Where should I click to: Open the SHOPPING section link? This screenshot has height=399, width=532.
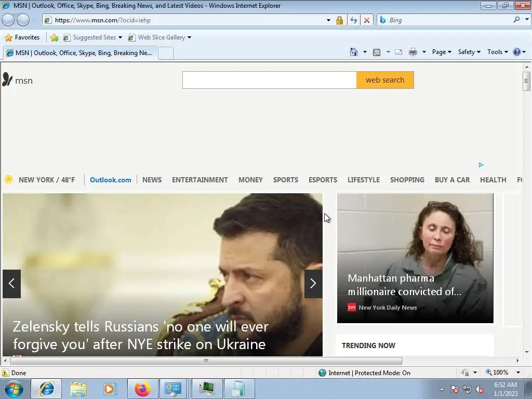click(x=407, y=180)
